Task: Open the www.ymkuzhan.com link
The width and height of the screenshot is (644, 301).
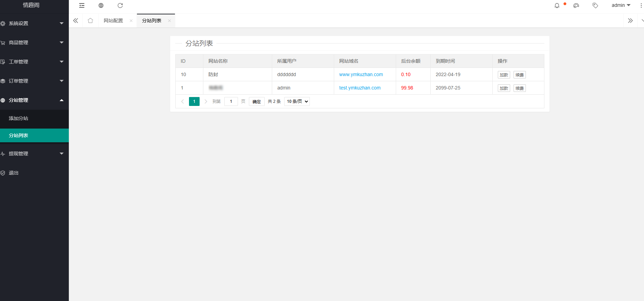Action: click(x=361, y=74)
